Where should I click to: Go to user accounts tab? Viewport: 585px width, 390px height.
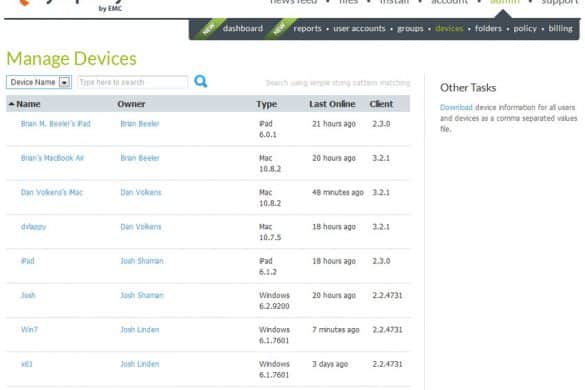[359, 28]
